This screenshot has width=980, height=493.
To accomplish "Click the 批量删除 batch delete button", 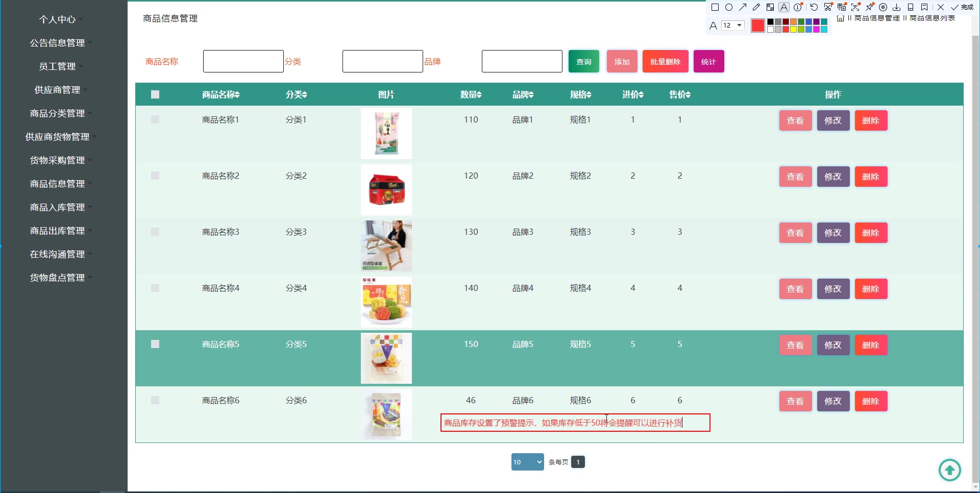I will pos(666,61).
